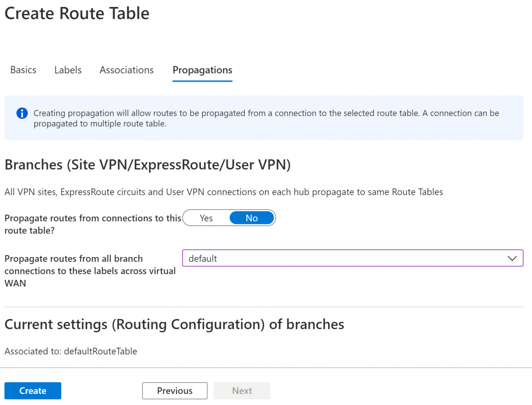Open the Labels tab
The image size is (532, 405).
pyautogui.click(x=68, y=70)
